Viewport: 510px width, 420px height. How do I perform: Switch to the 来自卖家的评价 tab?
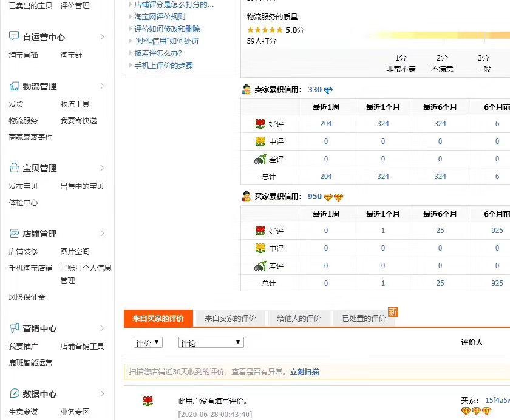[x=230, y=318]
